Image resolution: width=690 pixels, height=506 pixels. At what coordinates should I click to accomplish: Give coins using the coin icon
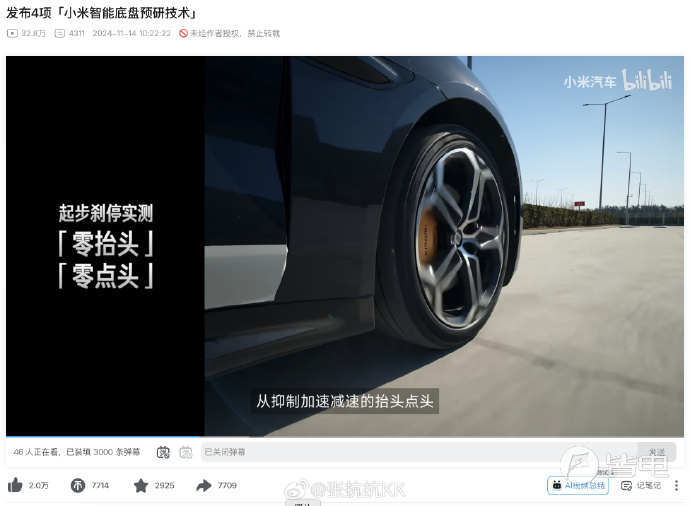[x=78, y=485]
